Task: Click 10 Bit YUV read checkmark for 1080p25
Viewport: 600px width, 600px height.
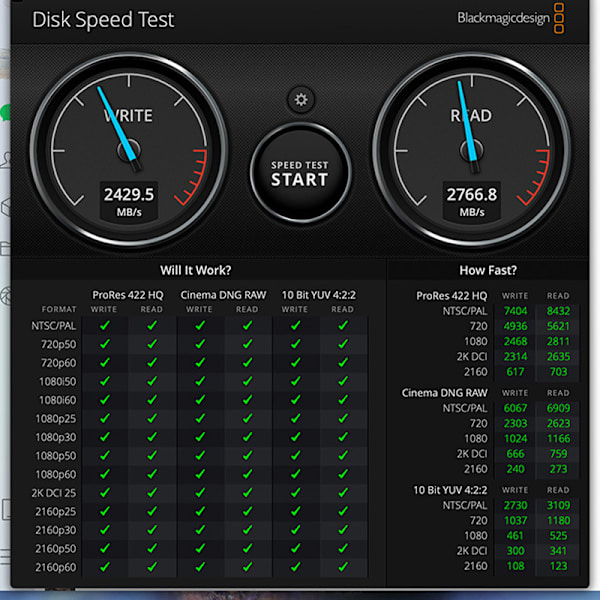Action: (343, 418)
